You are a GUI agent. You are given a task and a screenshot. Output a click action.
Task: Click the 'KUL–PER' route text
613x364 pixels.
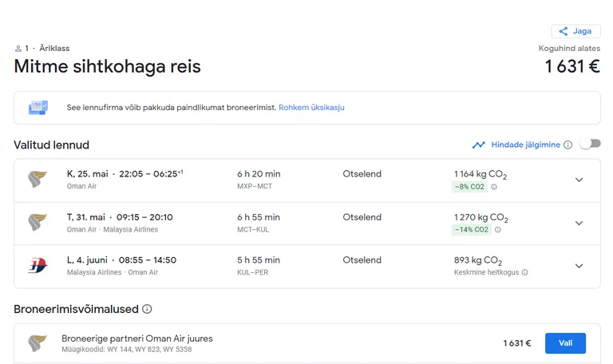pyautogui.click(x=252, y=272)
